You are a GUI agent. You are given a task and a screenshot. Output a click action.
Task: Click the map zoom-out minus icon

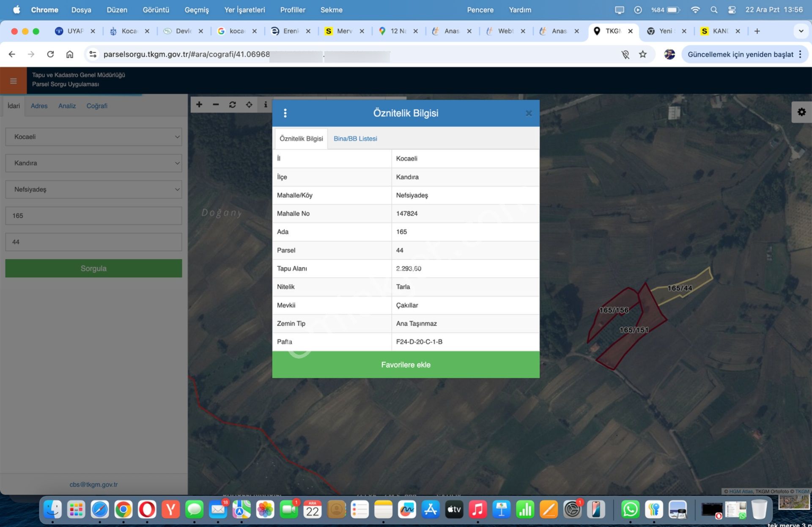point(216,104)
